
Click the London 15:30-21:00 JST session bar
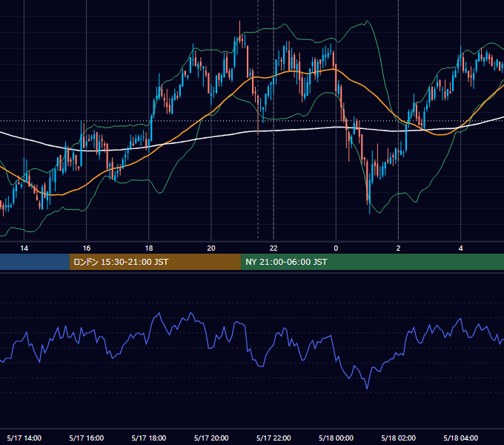(x=155, y=262)
